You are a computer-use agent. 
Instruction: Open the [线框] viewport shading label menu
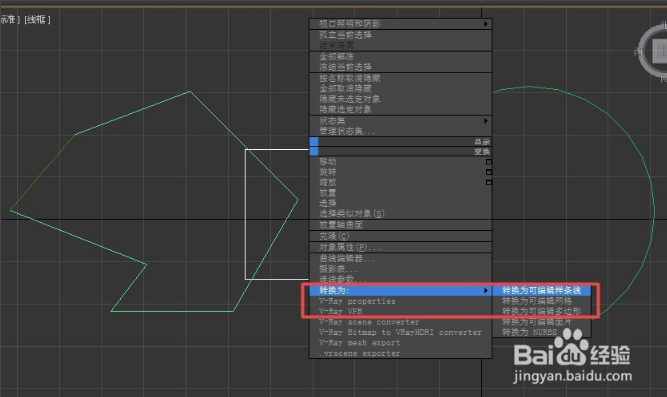coord(37,19)
